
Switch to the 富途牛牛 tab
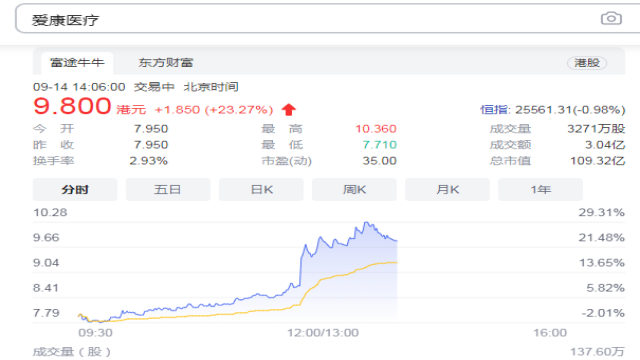[77, 63]
